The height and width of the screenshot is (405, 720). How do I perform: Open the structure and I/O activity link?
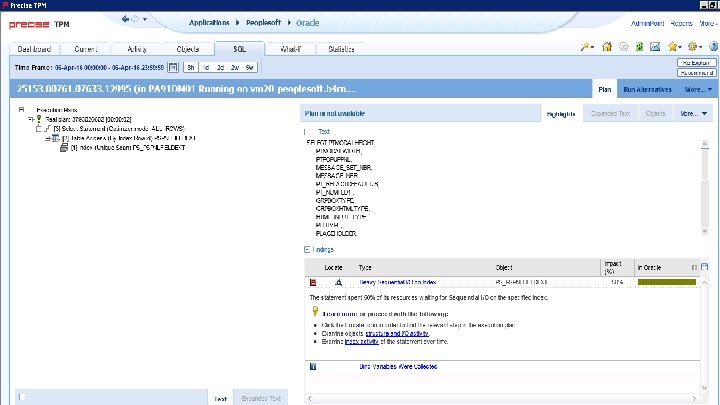click(397, 333)
